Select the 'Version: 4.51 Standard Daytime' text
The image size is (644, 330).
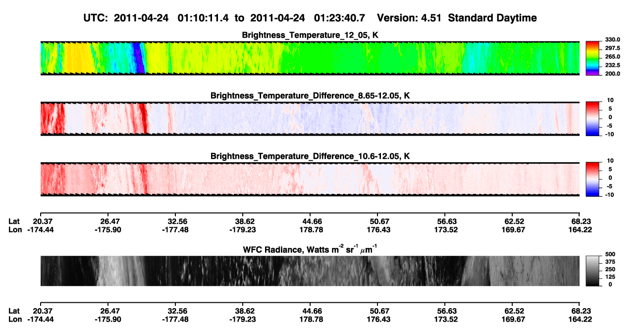point(457,18)
